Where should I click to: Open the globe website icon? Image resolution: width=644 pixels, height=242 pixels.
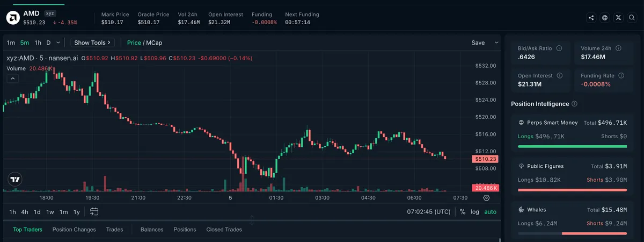(x=605, y=18)
